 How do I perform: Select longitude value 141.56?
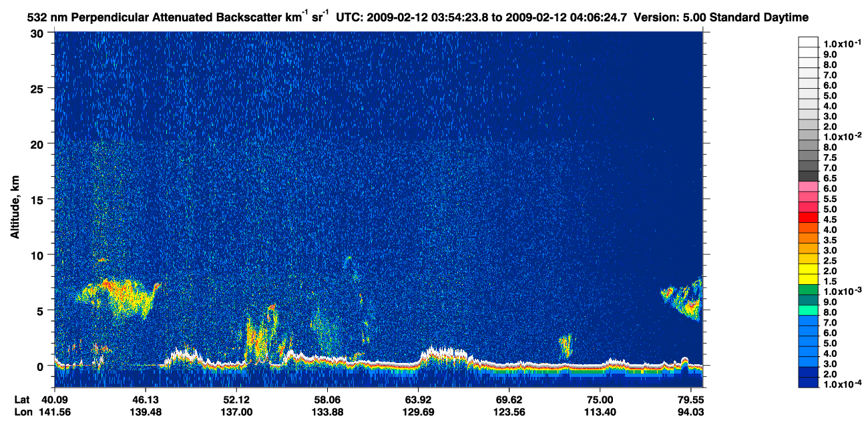tap(55, 412)
